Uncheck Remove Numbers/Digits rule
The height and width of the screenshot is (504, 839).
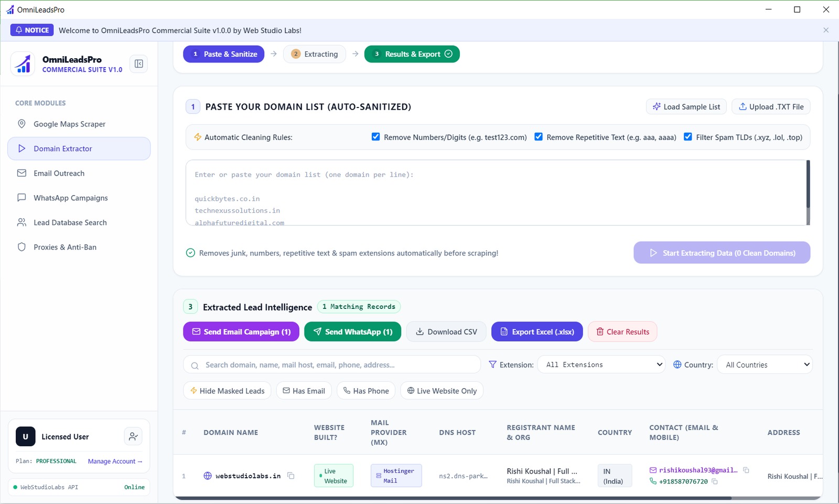pyautogui.click(x=375, y=137)
